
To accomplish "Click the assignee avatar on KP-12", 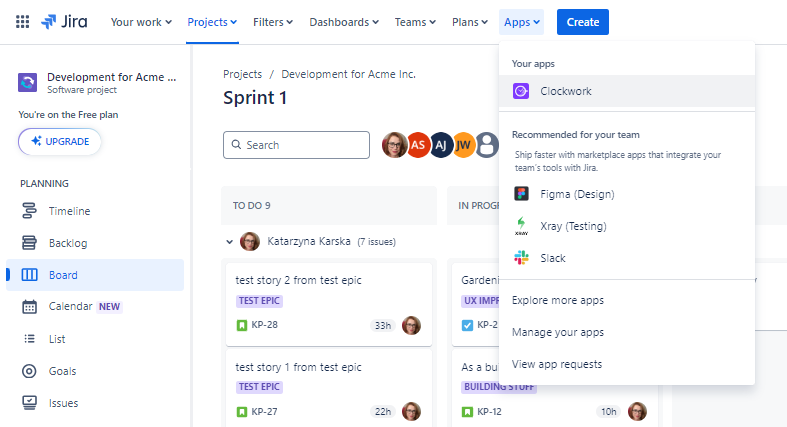I will (x=637, y=411).
